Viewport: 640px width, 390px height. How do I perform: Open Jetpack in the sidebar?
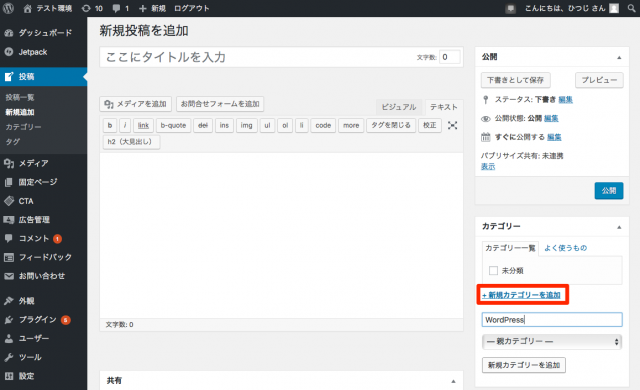[43, 52]
